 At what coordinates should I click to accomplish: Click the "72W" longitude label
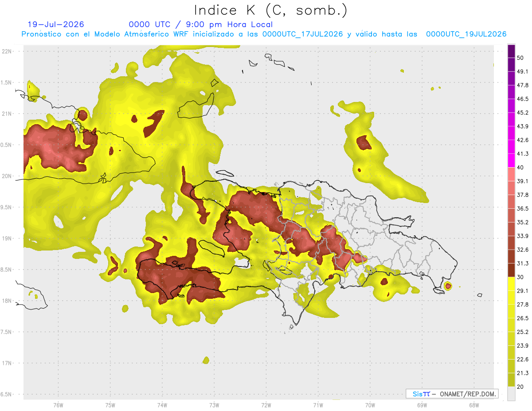(x=266, y=405)
